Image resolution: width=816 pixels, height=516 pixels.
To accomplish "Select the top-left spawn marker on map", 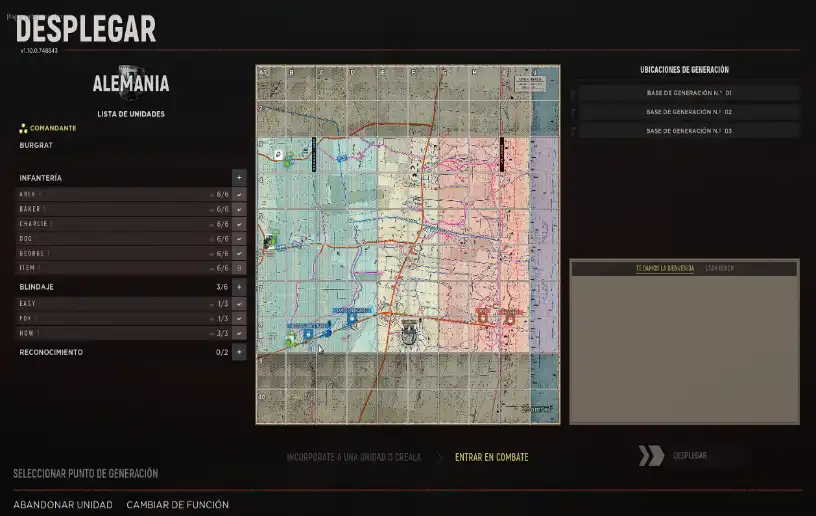I will tap(278, 155).
